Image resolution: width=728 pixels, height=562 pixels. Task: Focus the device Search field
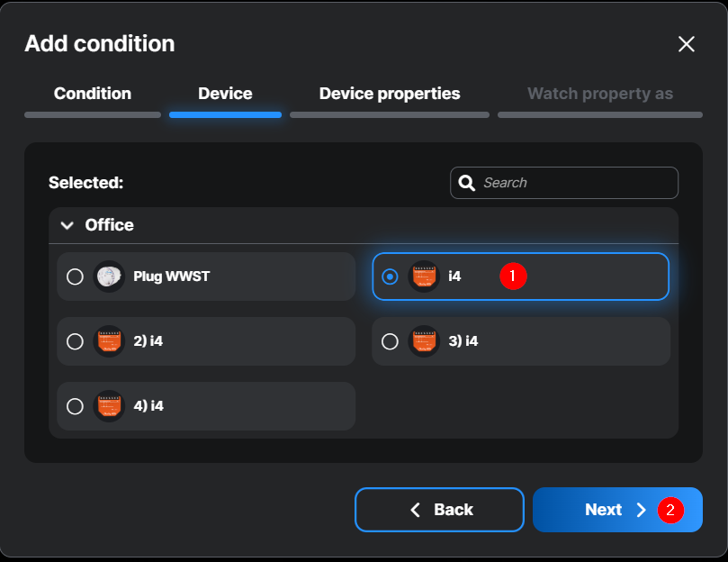point(576,183)
